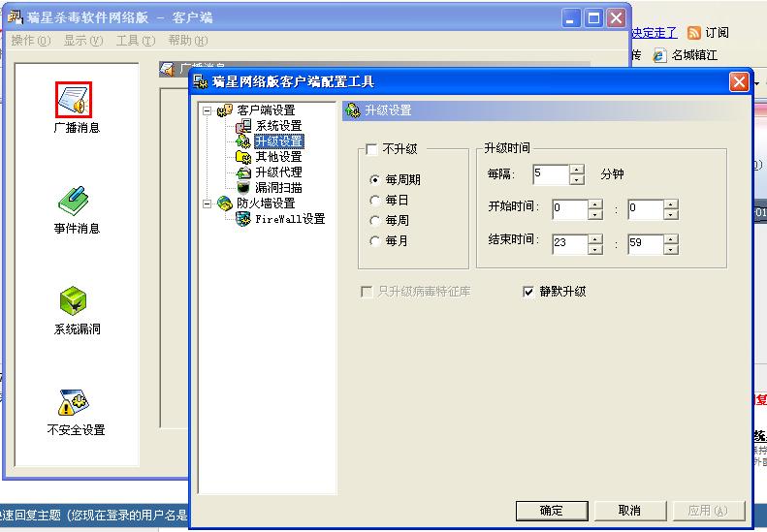
Task: Click the 取消 button
Action: tap(630, 511)
